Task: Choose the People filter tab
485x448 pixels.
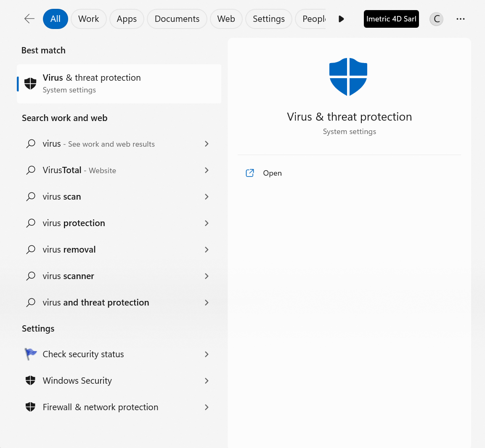Action: (x=310, y=19)
